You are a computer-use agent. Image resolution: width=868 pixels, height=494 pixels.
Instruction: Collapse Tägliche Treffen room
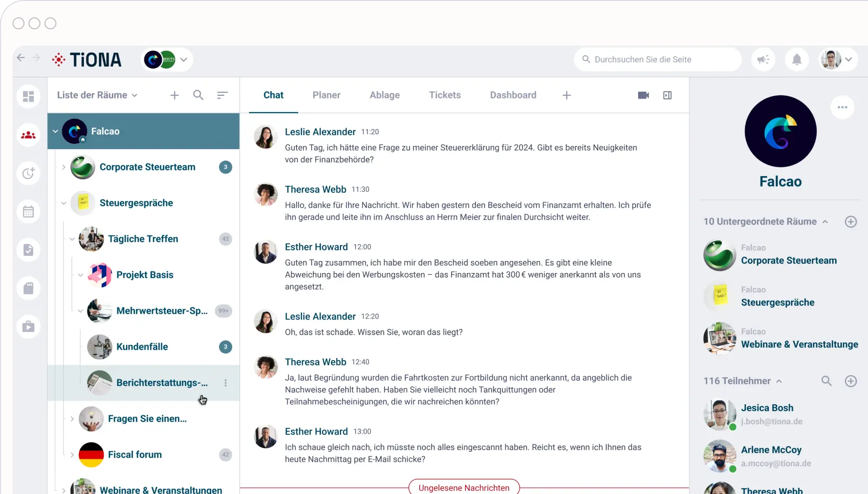72,239
